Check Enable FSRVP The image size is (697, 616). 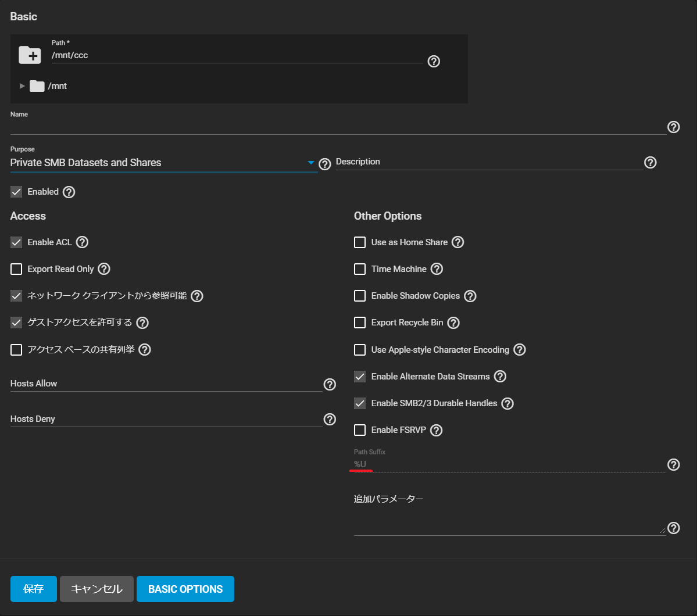tap(360, 430)
